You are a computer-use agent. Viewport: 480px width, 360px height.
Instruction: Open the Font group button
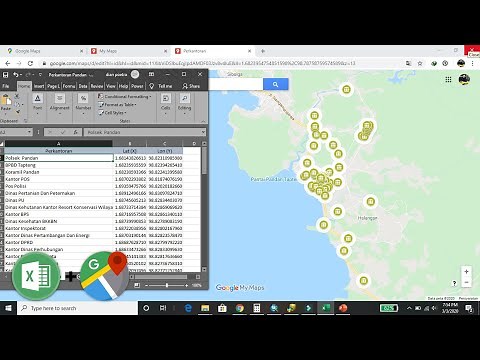click(x=37, y=103)
